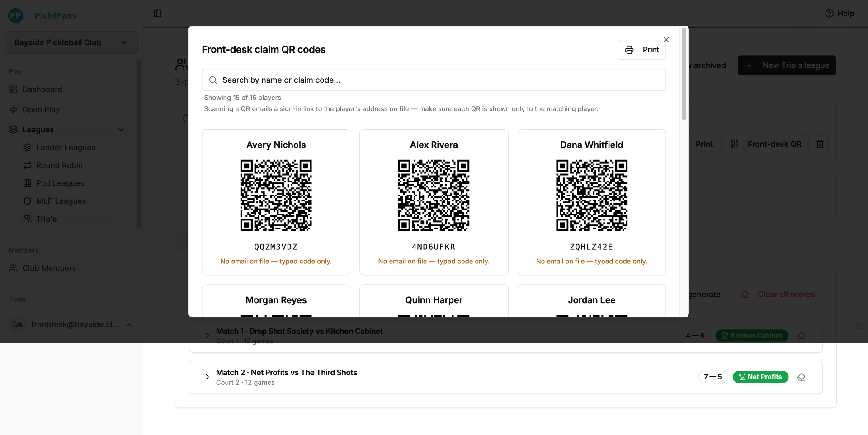
Task: Select claim code 4ND6UFKR
Action: (434, 247)
